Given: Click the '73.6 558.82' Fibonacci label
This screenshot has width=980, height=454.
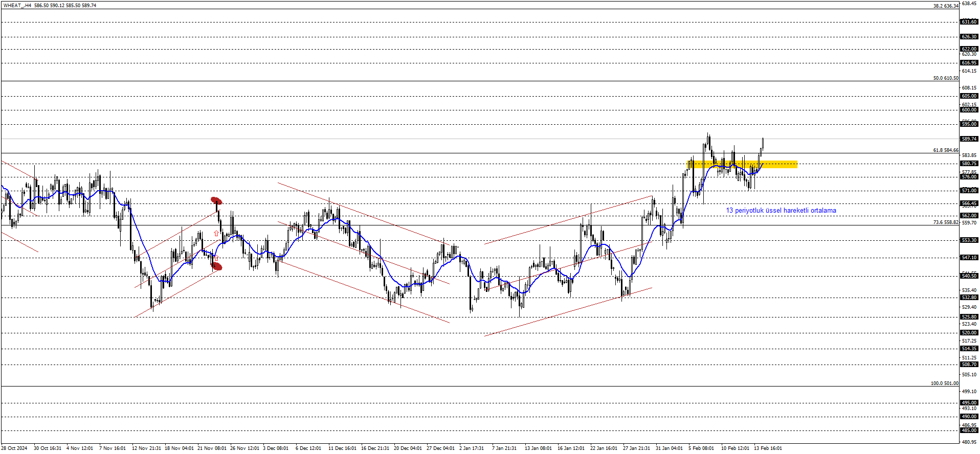Looking at the screenshot, I should click(x=946, y=222).
